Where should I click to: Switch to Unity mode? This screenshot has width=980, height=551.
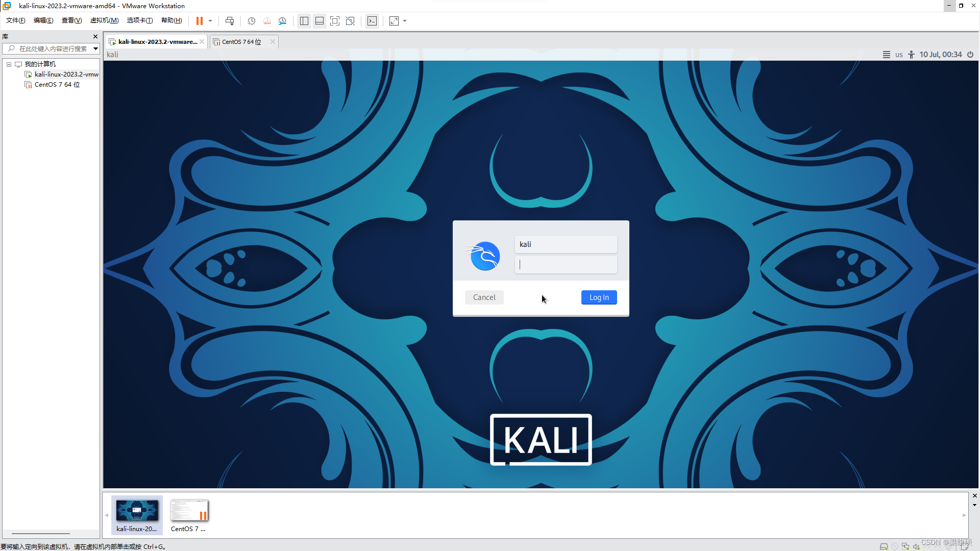coord(350,21)
